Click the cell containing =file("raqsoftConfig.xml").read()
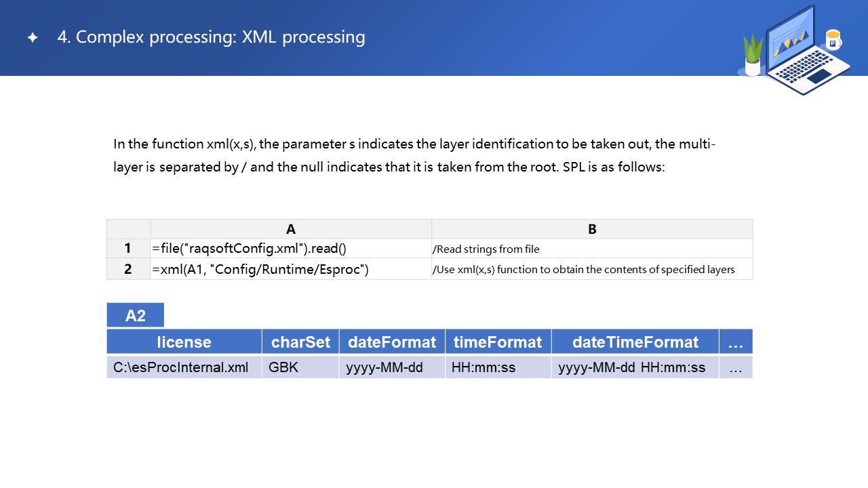Image resolution: width=868 pixels, height=488 pixels. [291, 248]
